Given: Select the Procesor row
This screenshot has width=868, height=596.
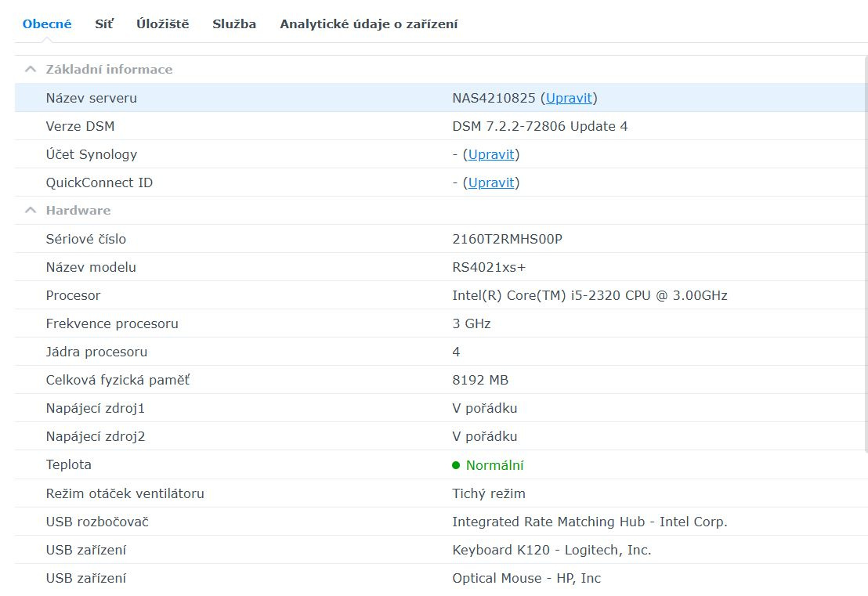Looking at the screenshot, I should 235,295.
